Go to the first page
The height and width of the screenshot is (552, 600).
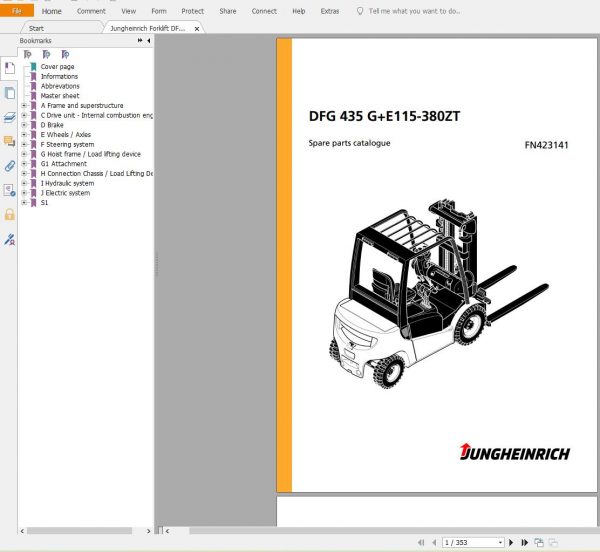click(421, 542)
